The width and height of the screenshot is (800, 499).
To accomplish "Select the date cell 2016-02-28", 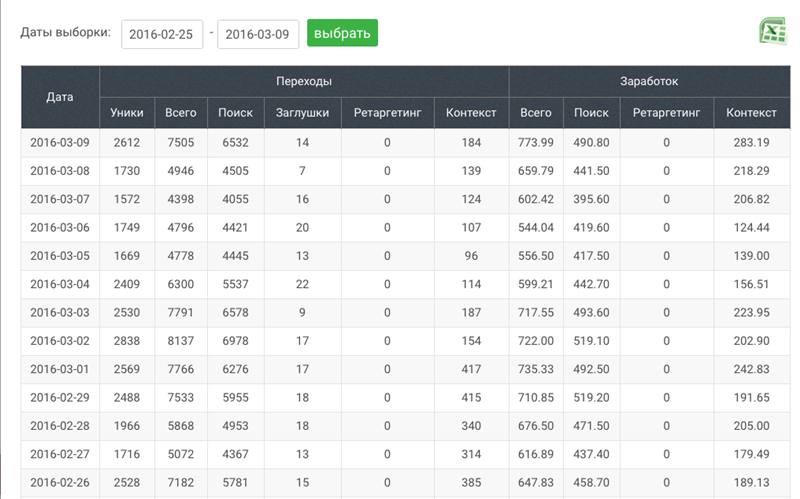I will (60, 426).
